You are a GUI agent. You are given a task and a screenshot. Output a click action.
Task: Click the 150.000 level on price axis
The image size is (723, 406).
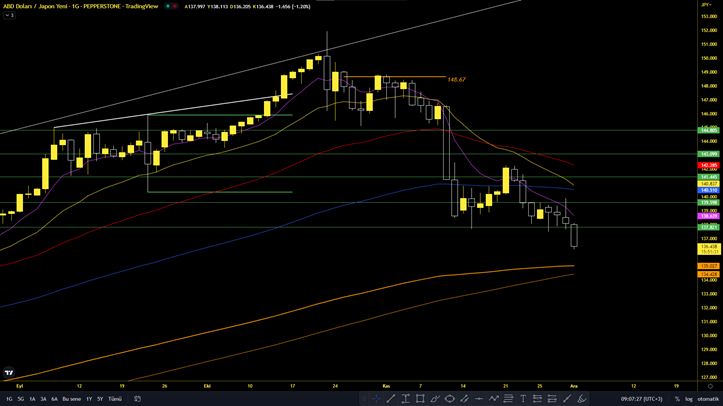709,58
